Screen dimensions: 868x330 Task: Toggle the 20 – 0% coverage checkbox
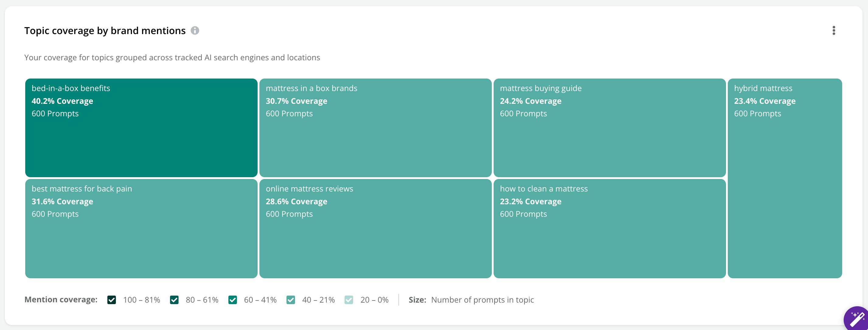click(x=349, y=300)
